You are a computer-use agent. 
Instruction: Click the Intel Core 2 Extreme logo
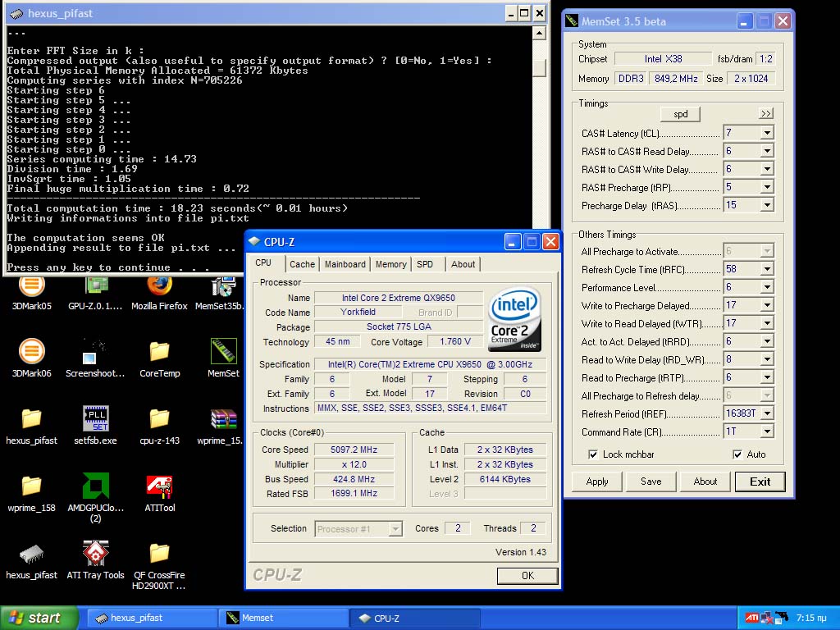tap(514, 319)
